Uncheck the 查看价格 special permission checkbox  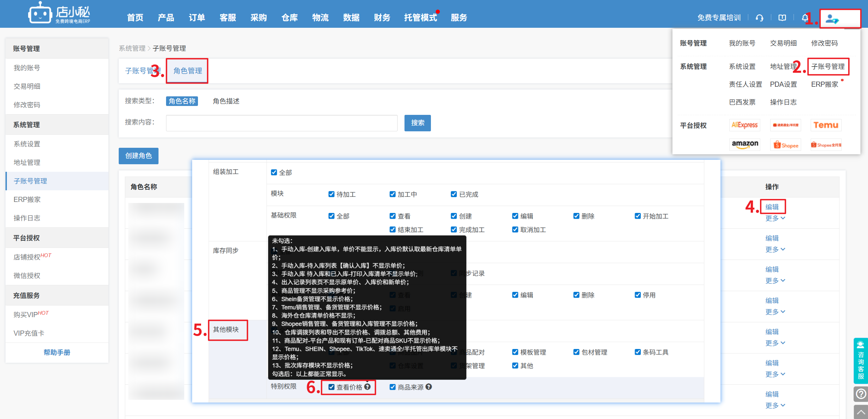[331, 387]
